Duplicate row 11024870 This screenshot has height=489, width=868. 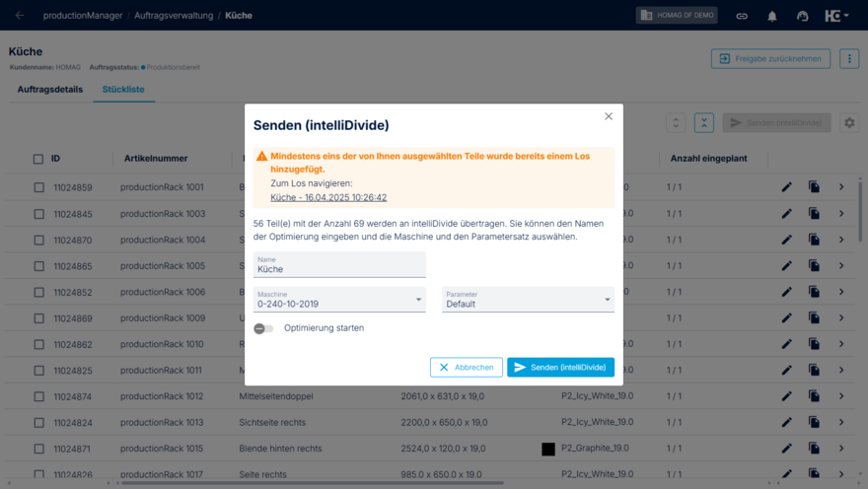click(x=814, y=240)
